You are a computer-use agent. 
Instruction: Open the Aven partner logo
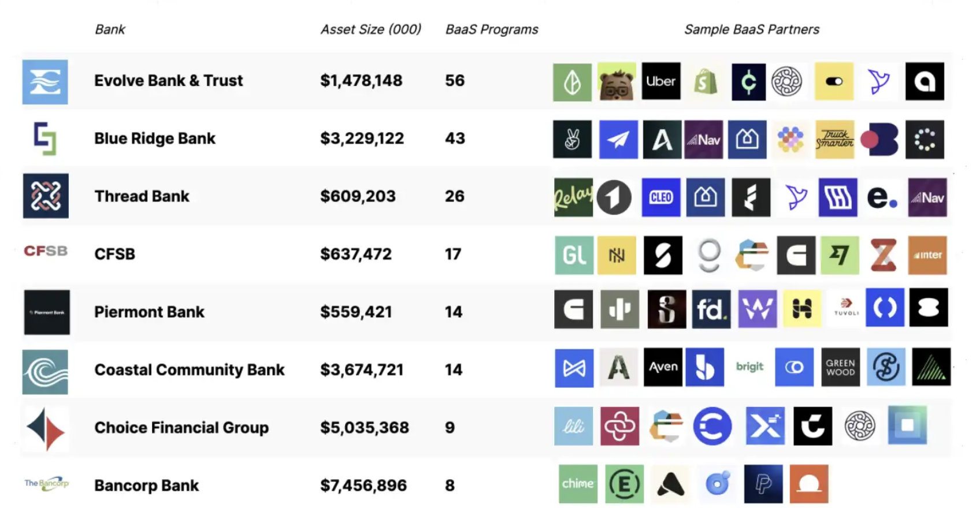tap(663, 367)
